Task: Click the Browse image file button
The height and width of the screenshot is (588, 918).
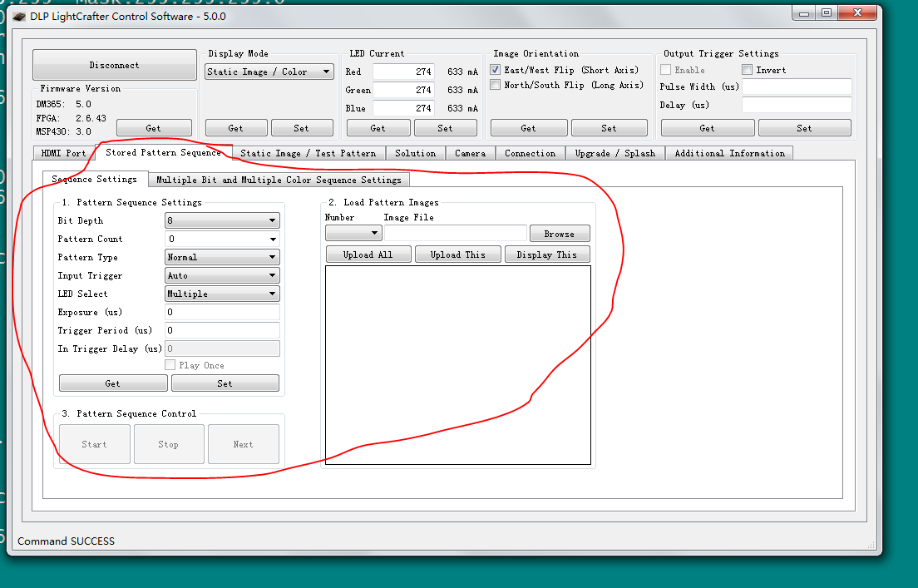Action: 560,233
